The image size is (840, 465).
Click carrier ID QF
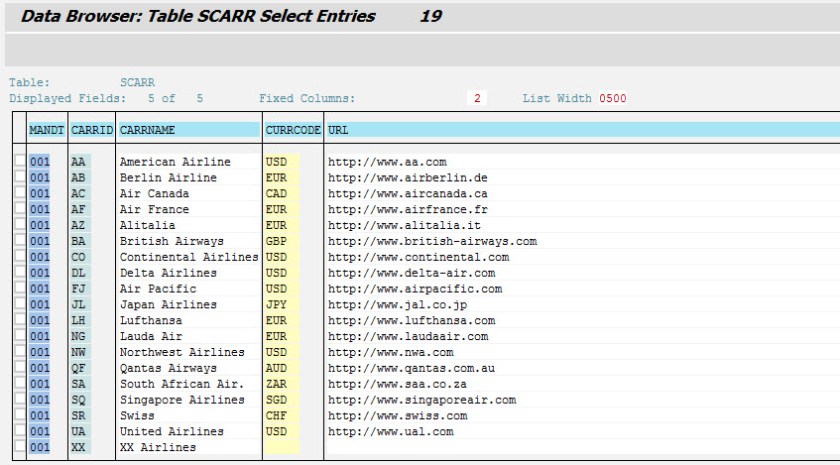point(80,368)
